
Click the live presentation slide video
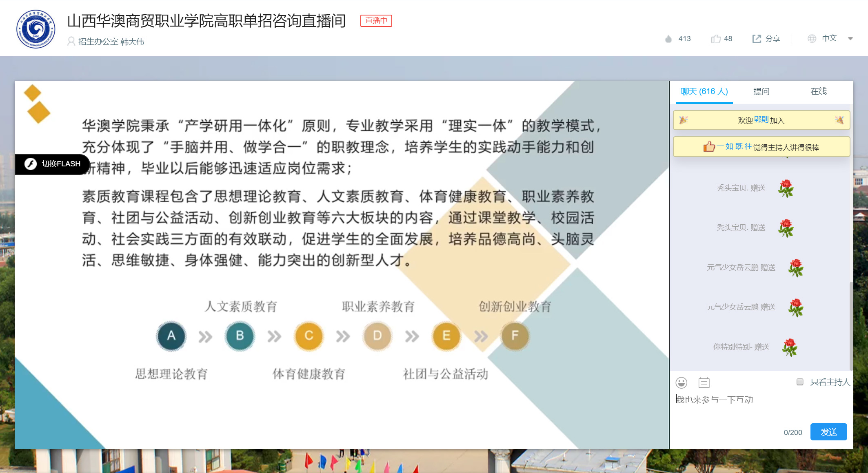[342, 265]
